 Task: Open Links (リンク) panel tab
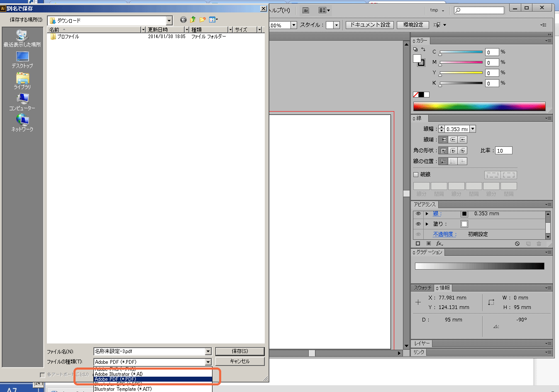coord(419,352)
